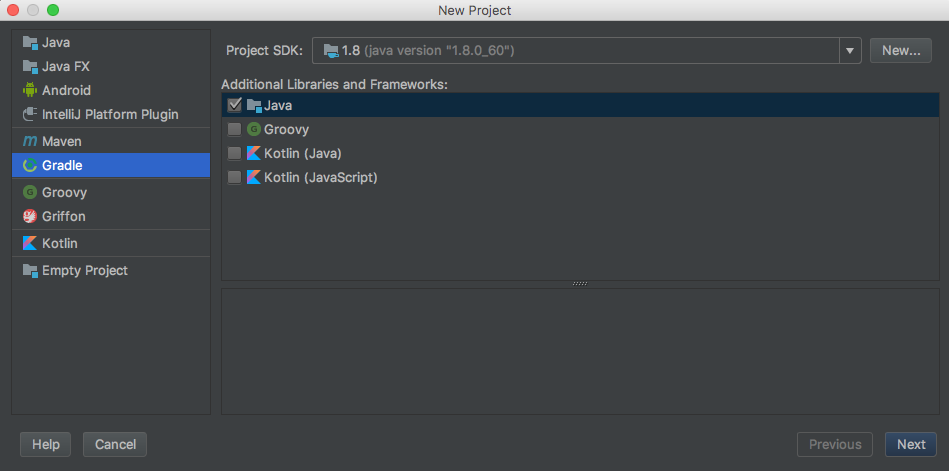The height and width of the screenshot is (471, 949).
Task: Tick the Kotlin (Java) checkbox
Action: tap(235, 154)
